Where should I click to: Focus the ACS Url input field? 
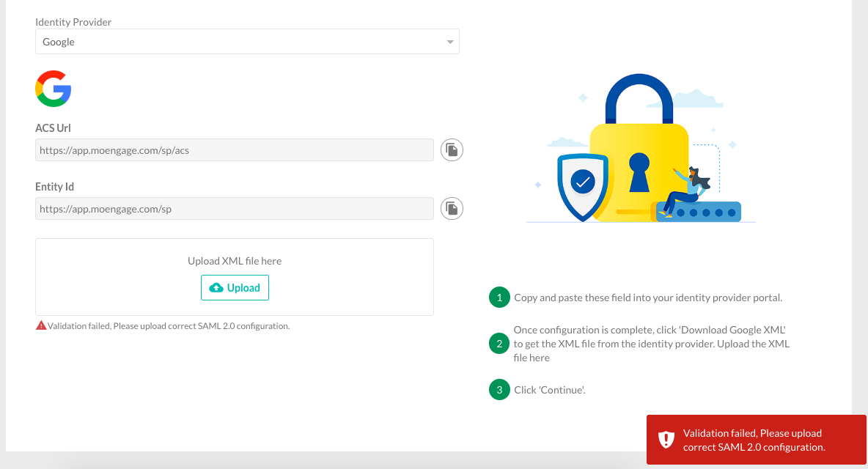point(235,150)
